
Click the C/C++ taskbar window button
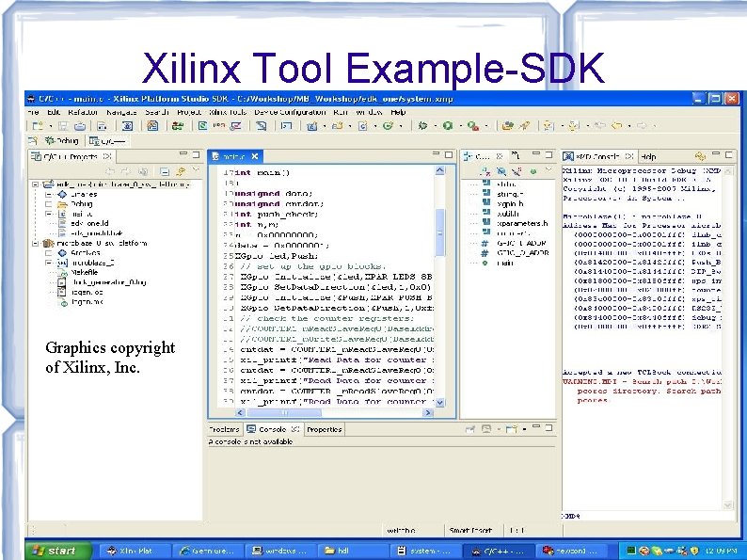coord(498,551)
